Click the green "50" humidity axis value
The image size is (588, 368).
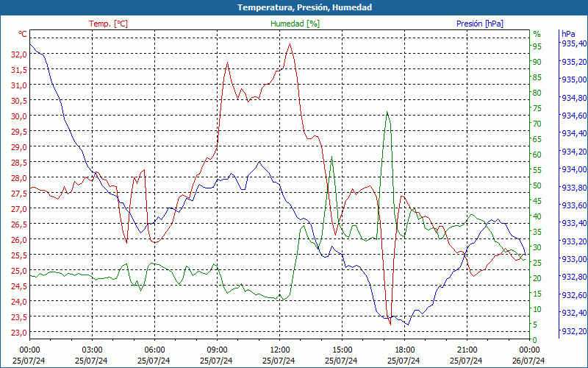(x=537, y=185)
